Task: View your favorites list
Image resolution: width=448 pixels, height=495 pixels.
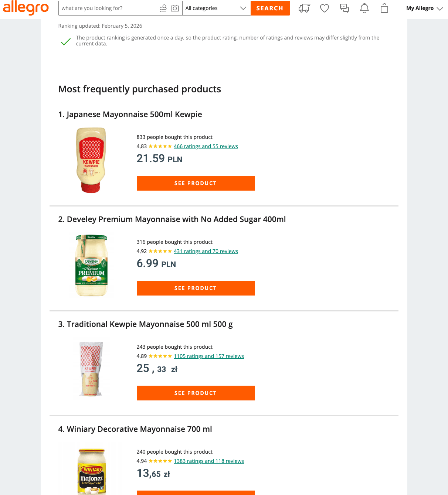Action: coord(324,8)
